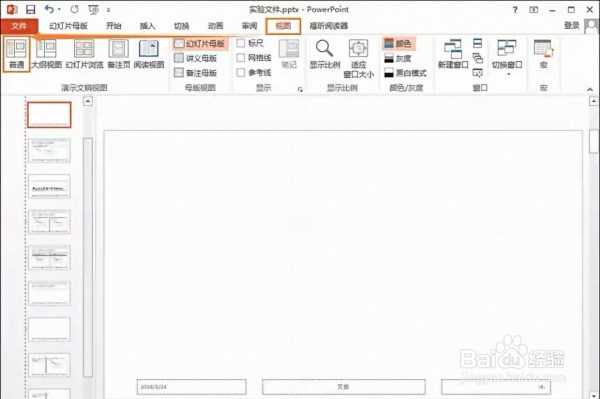
Task: Click the PowerPoint app icon
Action: (x=12, y=10)
